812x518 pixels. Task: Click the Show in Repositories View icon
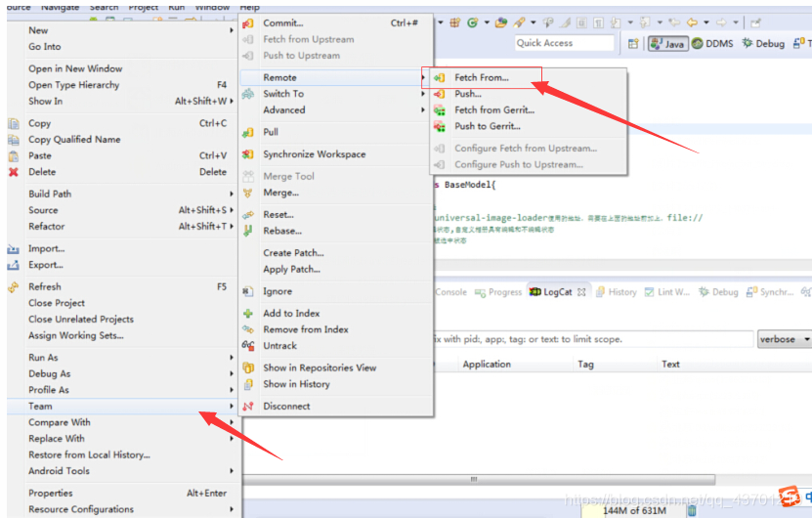pos(248,367)
